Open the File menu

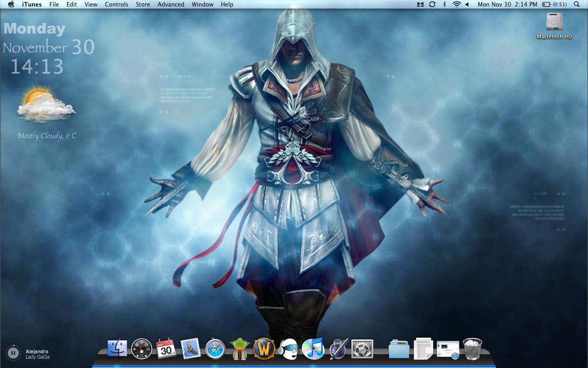pyautogui.click(x=54, y=4)
